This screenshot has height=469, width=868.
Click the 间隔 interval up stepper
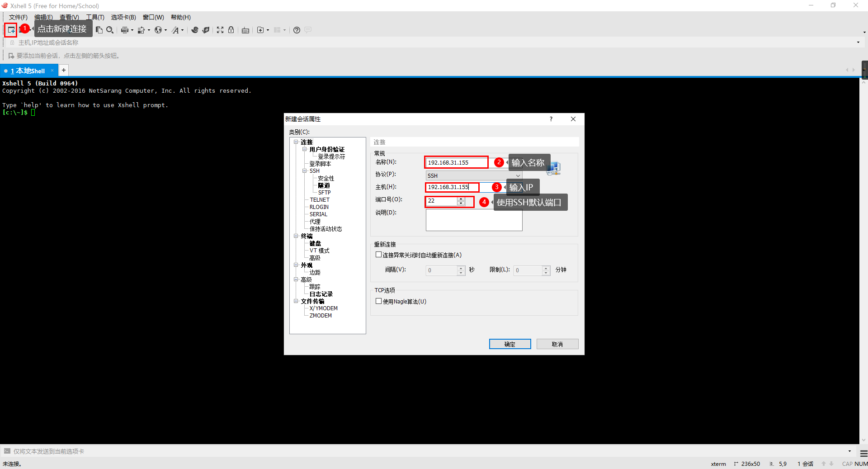(x=461, y=268)
